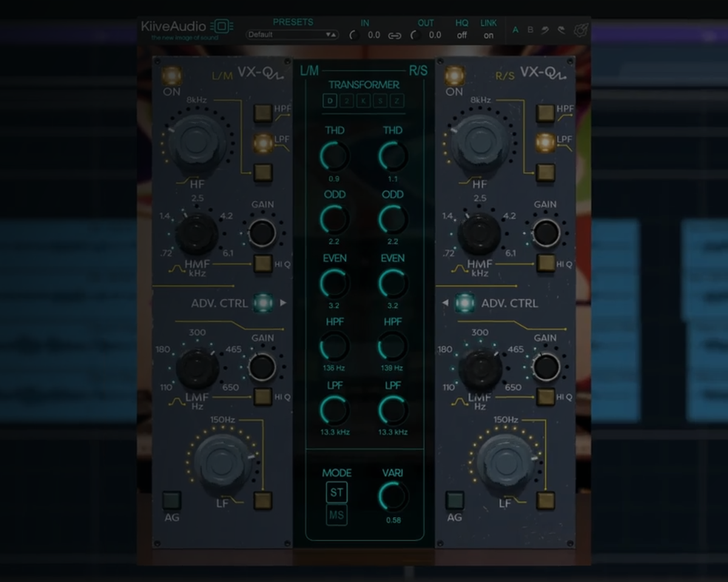728x582 pixels.
Task: Collapse left ADV. CTRL arrow
Action: 283,303
